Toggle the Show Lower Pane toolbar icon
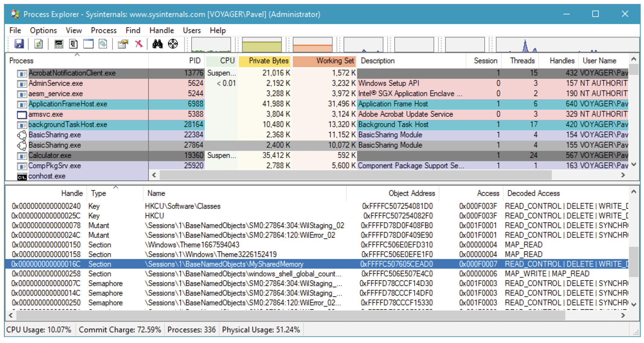Screen dimensions: 644x343 [x=88, y=44]
